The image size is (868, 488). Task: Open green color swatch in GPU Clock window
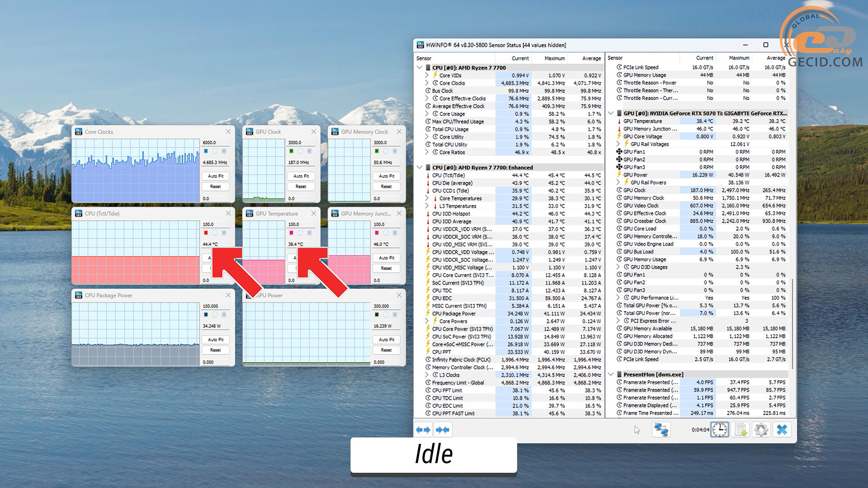tap(291, 151)
